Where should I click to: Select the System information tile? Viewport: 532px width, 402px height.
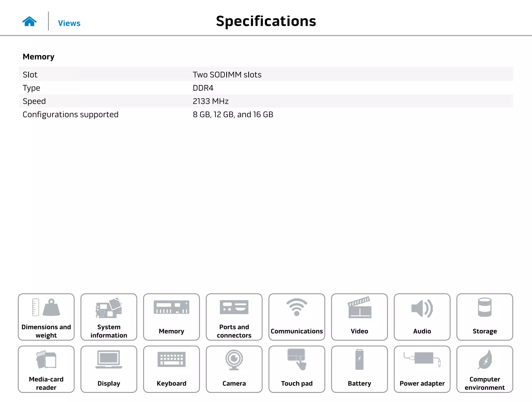109,317
